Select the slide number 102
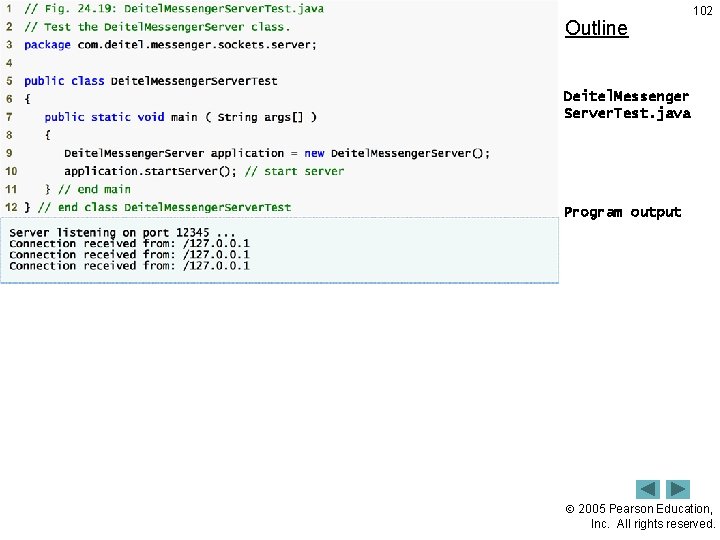The image size is (720, 540). coord(703,11)
